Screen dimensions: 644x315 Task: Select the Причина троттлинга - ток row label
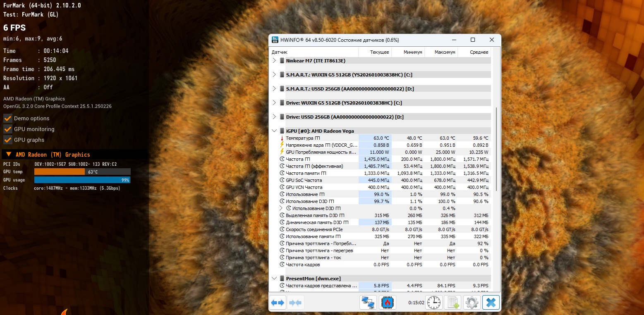point(314,258)
